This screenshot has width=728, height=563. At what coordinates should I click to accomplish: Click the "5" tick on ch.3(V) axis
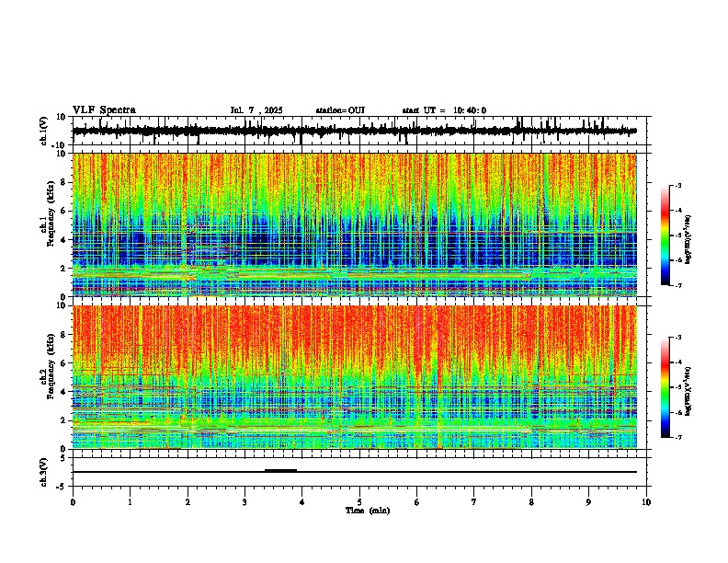point(64,458)
